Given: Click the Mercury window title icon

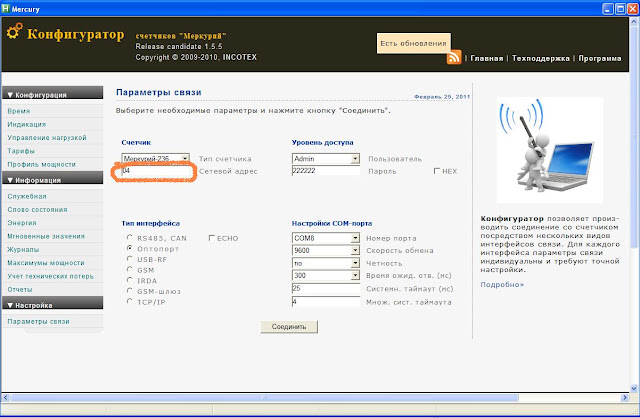Looking at the screenshot, I should click(x=5, y=9).
